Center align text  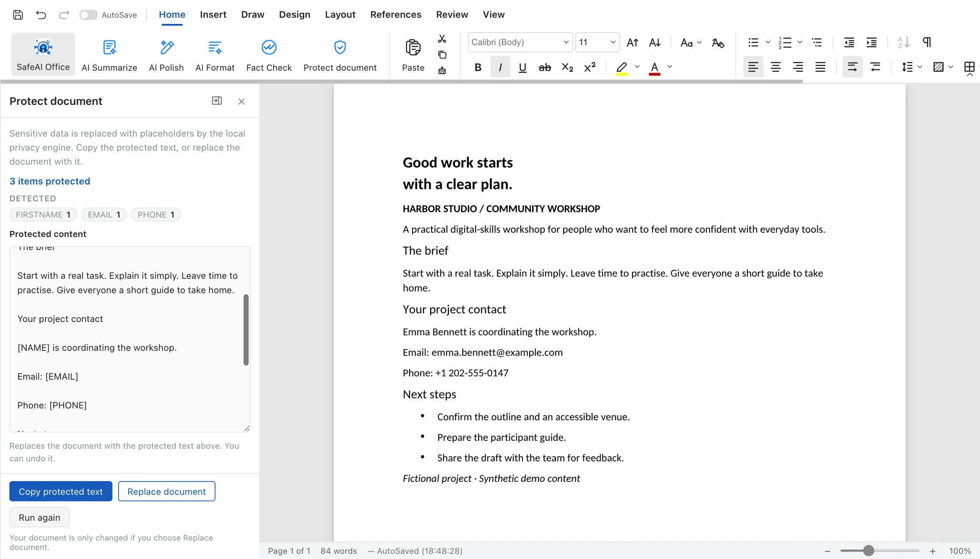point(776,67)
